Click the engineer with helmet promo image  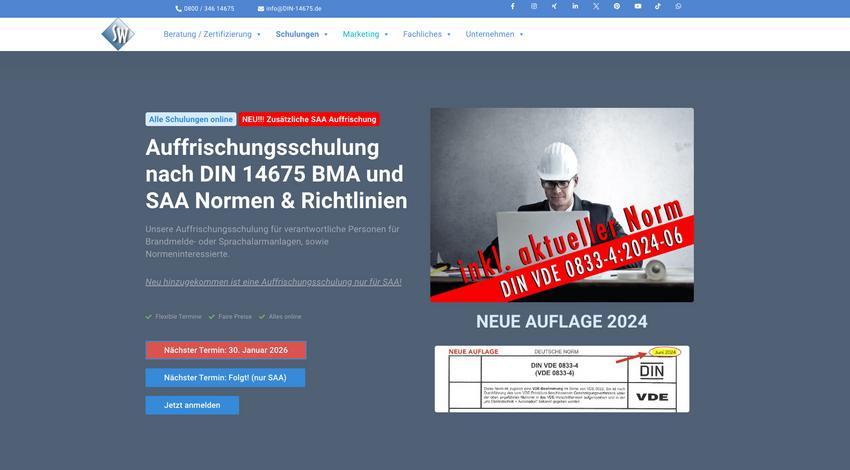click(562, 205)
